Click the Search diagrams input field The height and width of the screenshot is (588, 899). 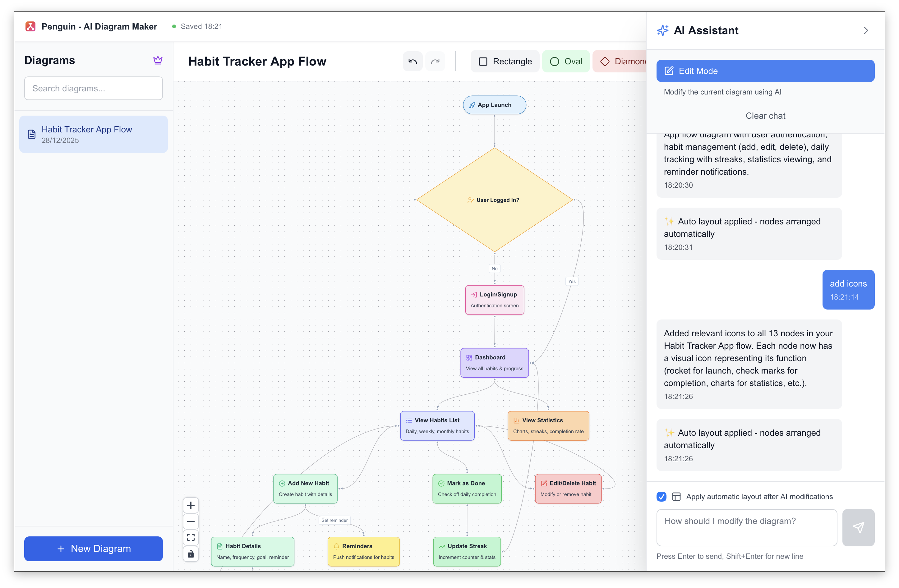tap(93, 88)
